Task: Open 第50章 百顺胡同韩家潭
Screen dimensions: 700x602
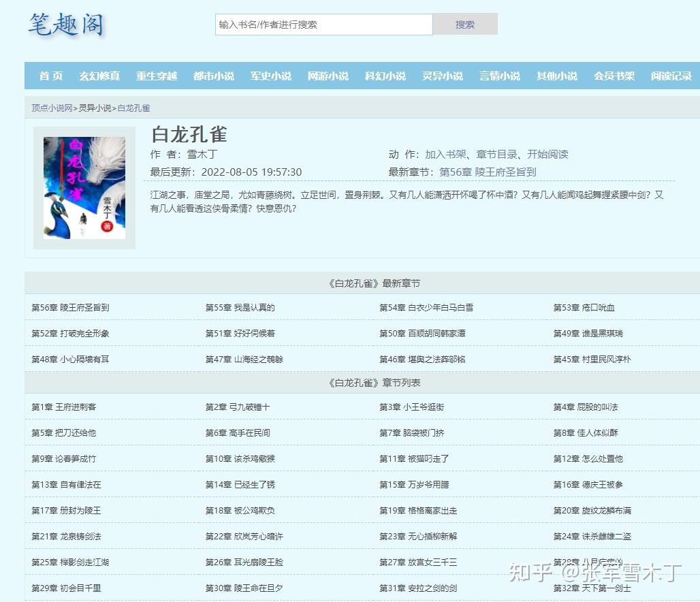Action: 422,334
